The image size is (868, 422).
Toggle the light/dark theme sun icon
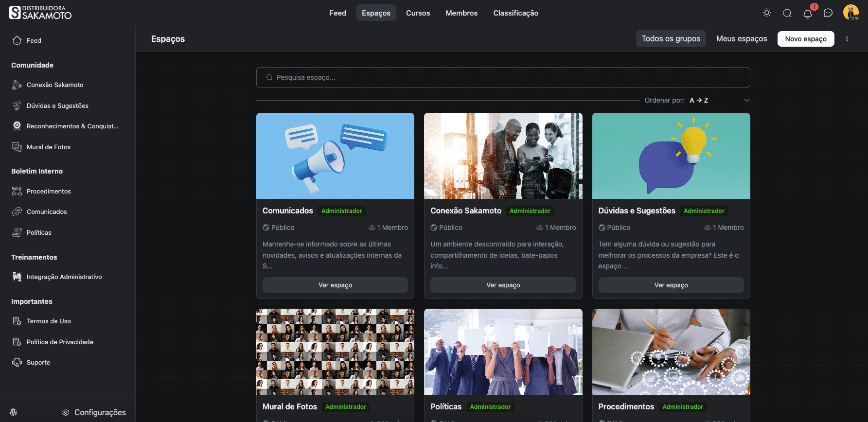coord(767,13)
